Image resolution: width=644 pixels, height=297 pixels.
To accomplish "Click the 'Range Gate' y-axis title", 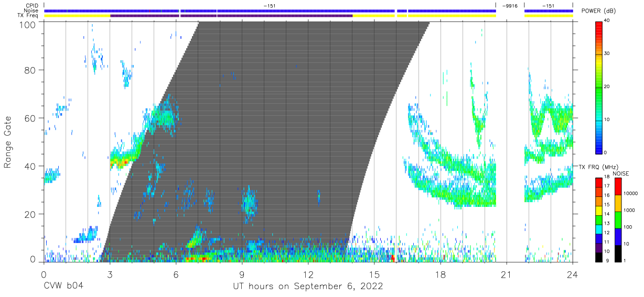I will pyautogui.click(x=8, y=141).
